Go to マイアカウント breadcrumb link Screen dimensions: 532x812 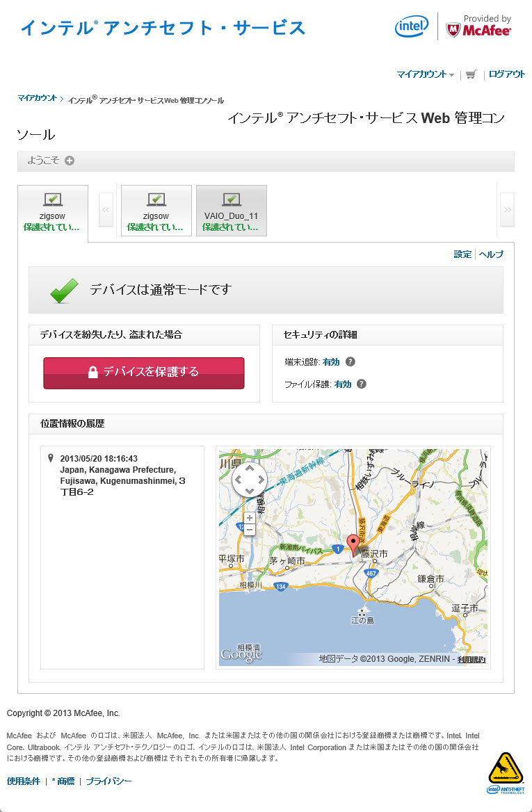click(x=37, y=98)
